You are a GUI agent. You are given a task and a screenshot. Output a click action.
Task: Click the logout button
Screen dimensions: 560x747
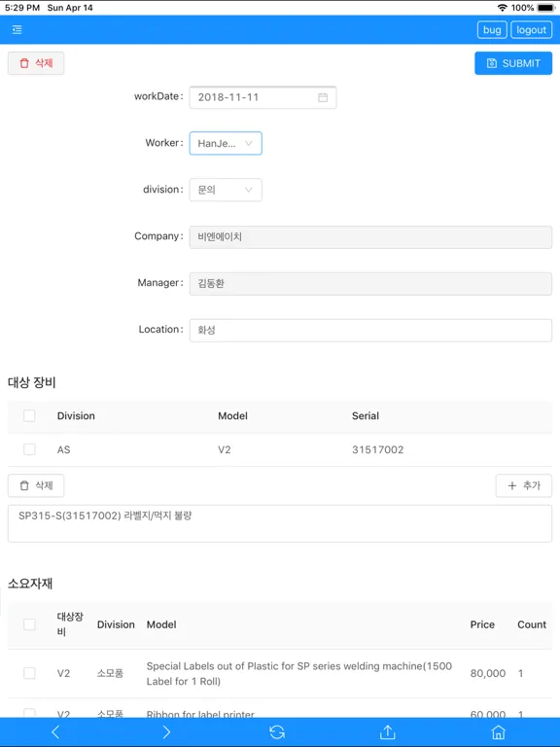tap(532, 29)
